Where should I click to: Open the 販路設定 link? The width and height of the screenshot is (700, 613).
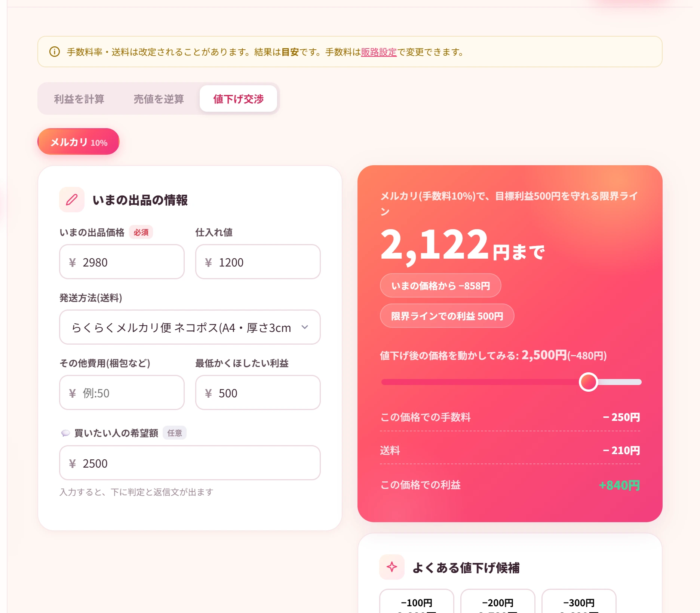379,52
